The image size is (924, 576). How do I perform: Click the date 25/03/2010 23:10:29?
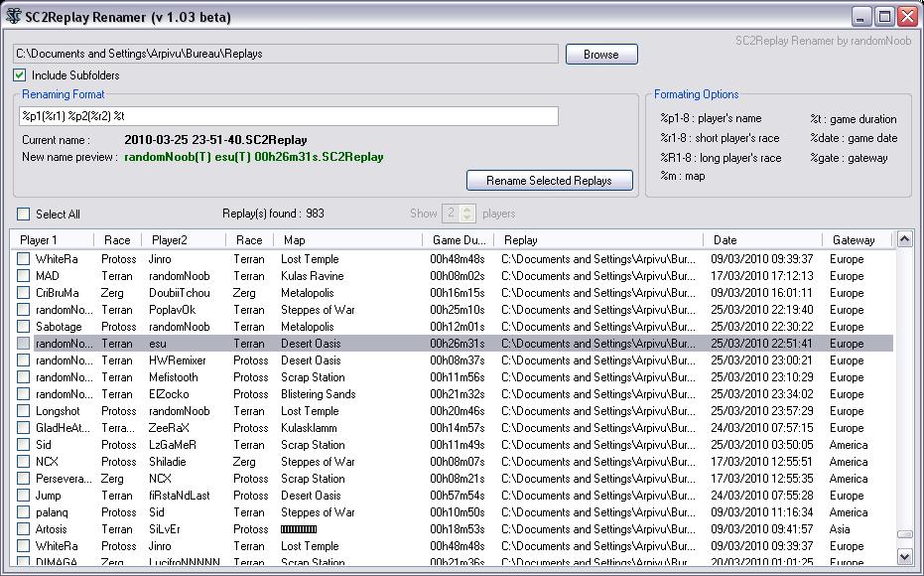pyautogui.click(x=762, y=376)
